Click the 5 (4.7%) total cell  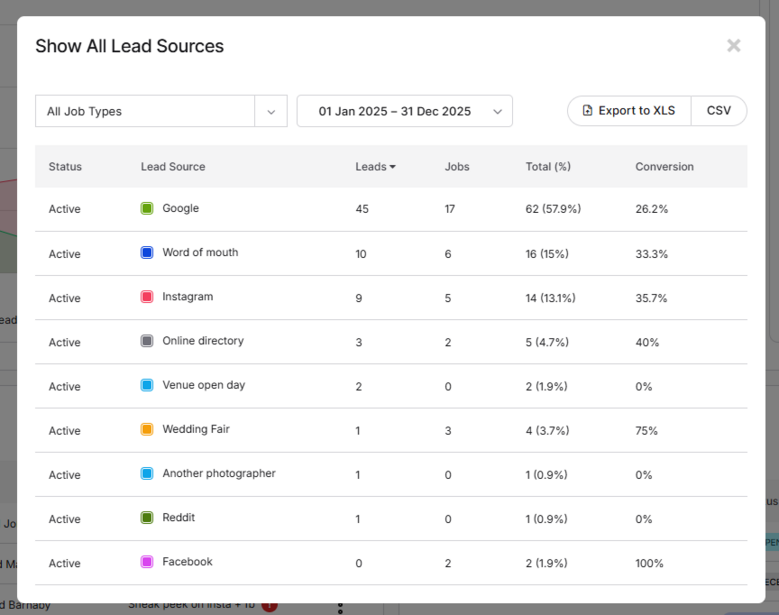547,343
